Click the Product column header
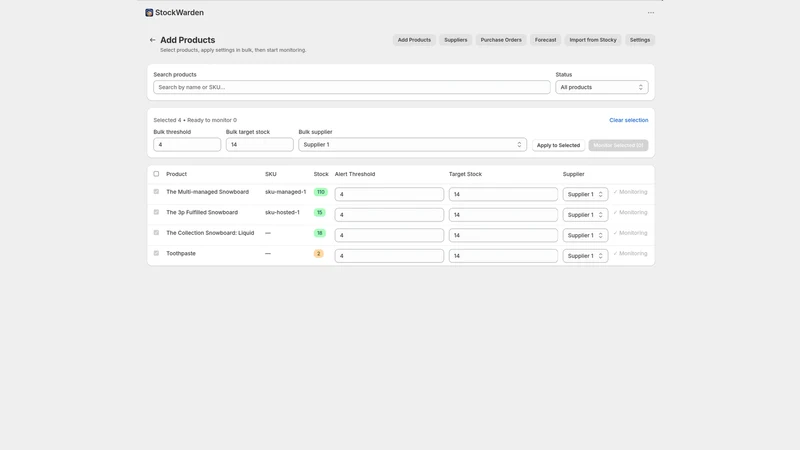Viewport: 800px width, 450px height. tap(177, 174)
